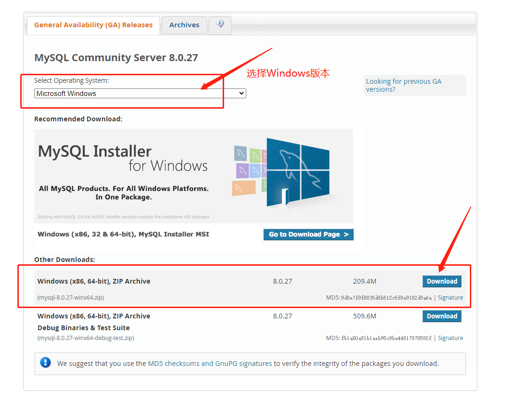Select the General Availability (GA) Releases tab

(93, 25)
